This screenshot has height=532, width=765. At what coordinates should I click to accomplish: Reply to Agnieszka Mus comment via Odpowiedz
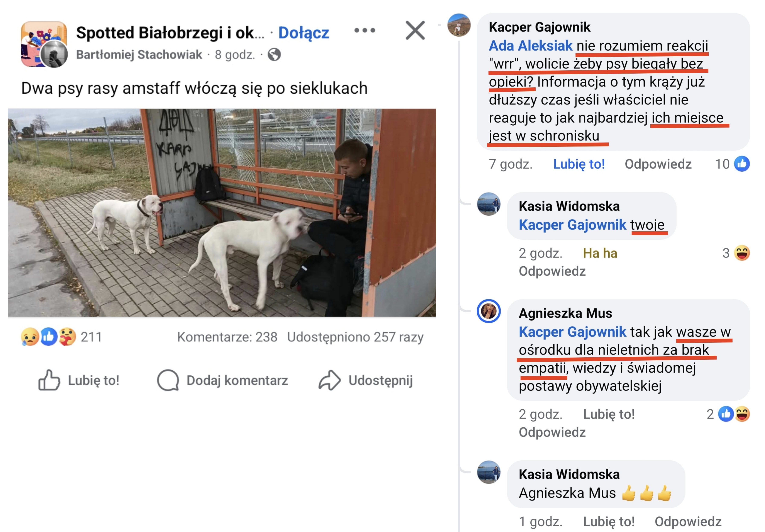pyautogui.click(x=552, y=432)
